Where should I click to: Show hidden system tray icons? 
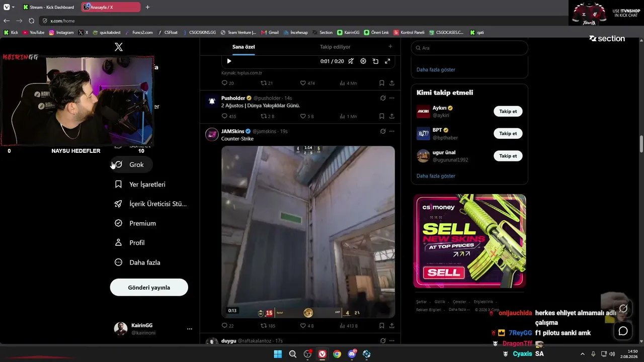click(x=583, y=354)
